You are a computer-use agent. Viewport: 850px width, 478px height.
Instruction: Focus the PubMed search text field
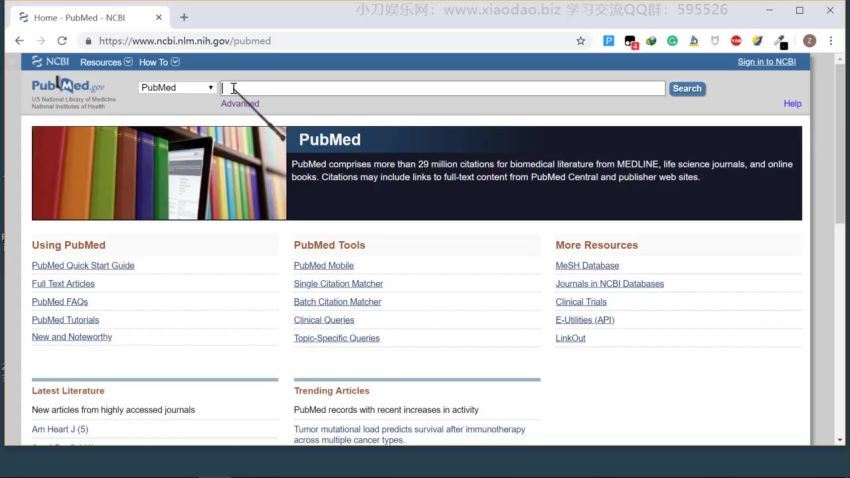(x=443, y=88)
